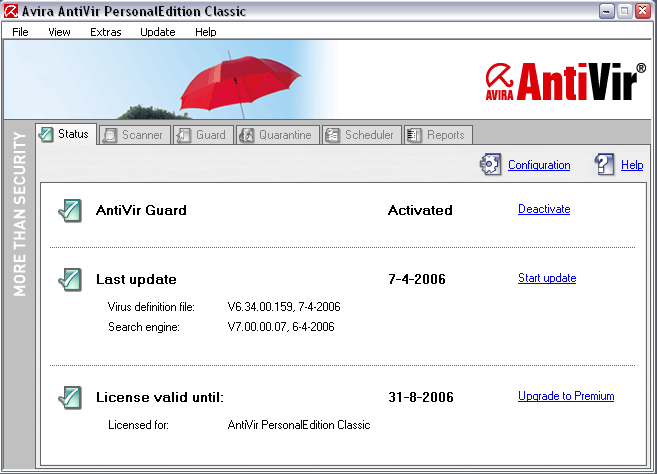Click the Licensed for label
The width and height of the screenshot is (657, 474).
138,425
